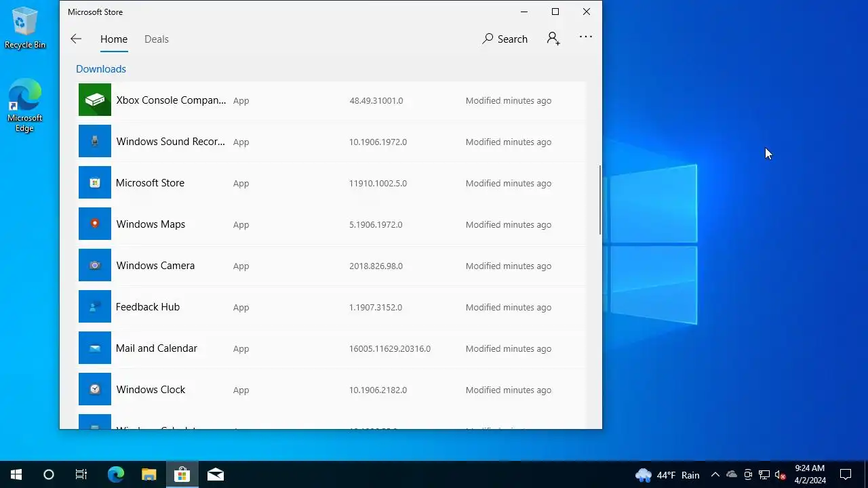Select the Microsoft Store row name
868x488 pixels.
[x=150, y=183]
